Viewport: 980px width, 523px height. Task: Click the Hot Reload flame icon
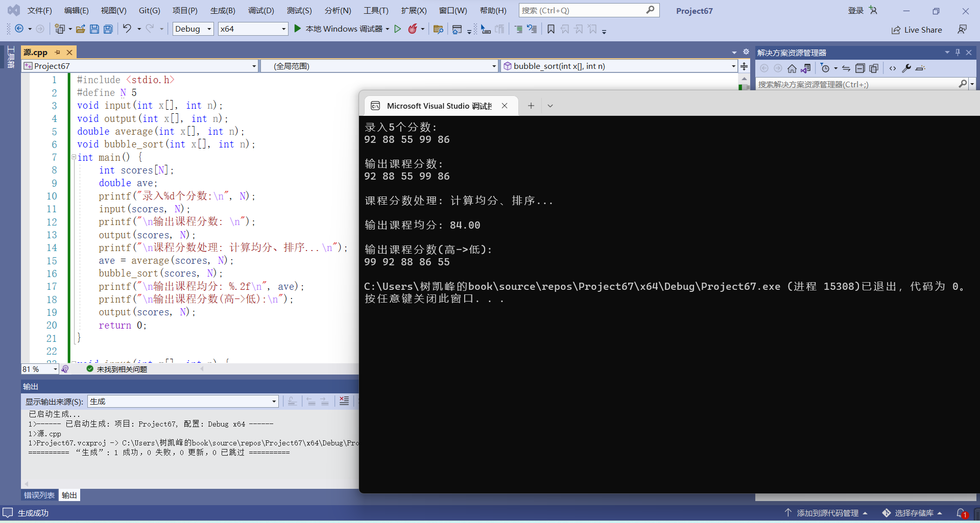pos(413,29)
